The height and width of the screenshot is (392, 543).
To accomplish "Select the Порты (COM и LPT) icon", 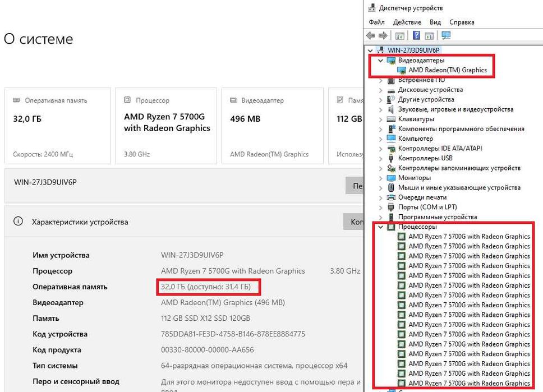I will pos(391,207).
